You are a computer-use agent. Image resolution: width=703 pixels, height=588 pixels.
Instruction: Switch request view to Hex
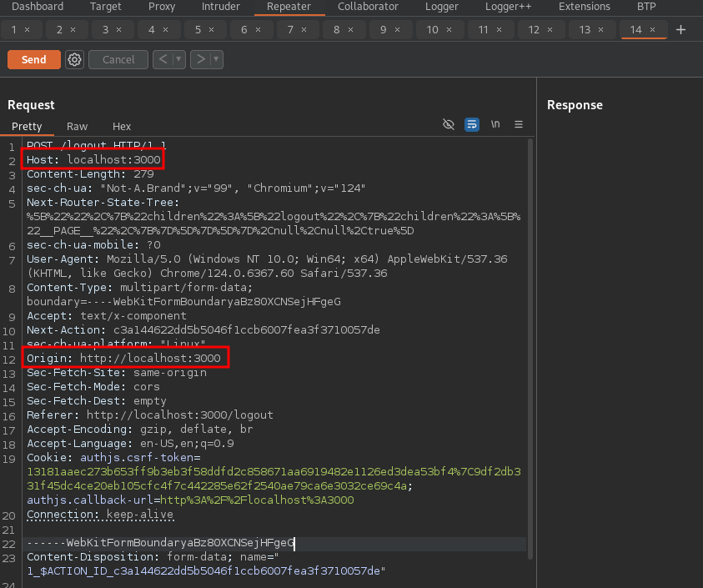[122, 127]
